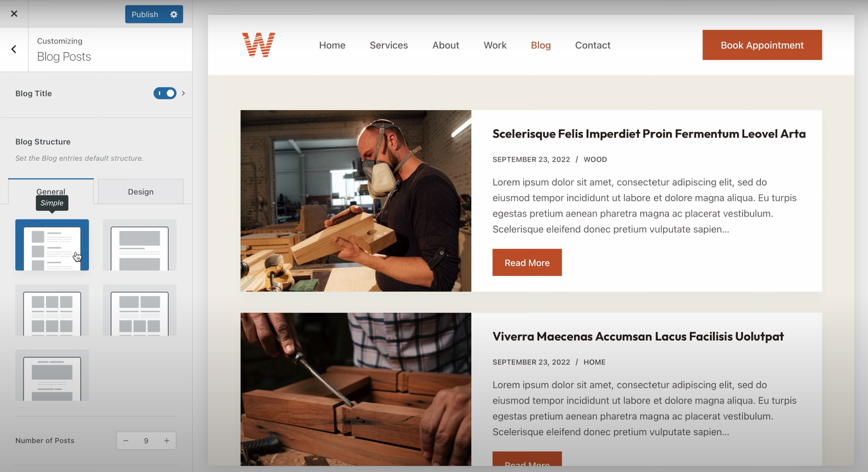Viewport: 868px width, 472px height.
Task: Pick the three-column grid layout icon
Action: point(52,310)
